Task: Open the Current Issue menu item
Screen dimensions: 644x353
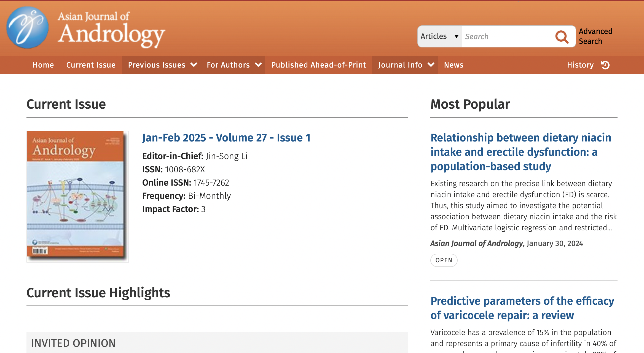Action: click(x=91, y=65)
